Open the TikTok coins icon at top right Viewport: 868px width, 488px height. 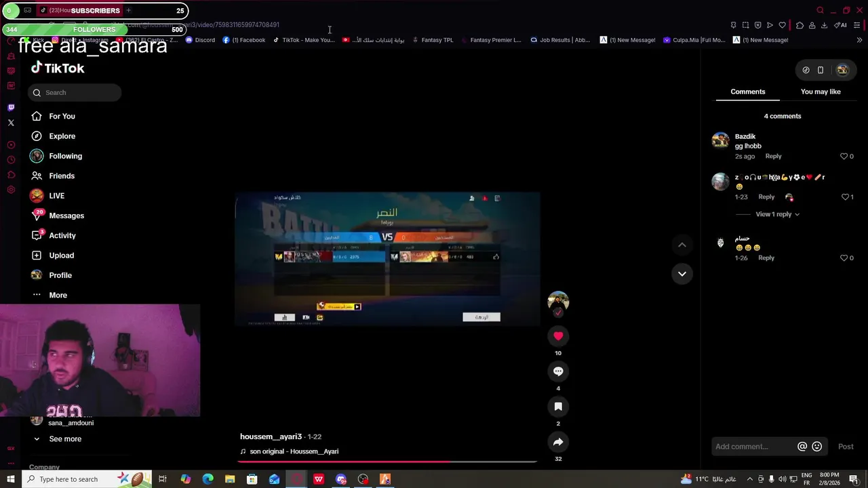pyautogui.click(x=806, y=70)
